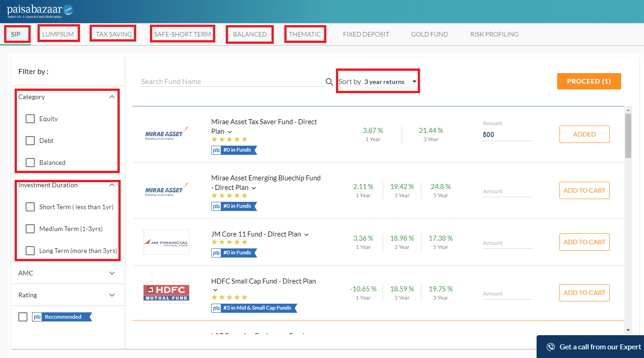Click Amount field for Emerging Bluechip Fund
The image size is (644, 358).
(508, 191)
